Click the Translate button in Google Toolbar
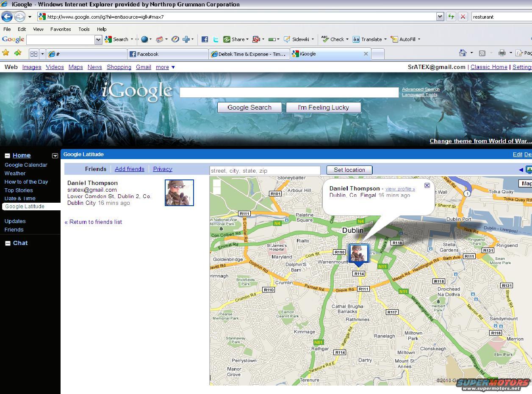This screenshot has height=394, width=532. [367, 39]
